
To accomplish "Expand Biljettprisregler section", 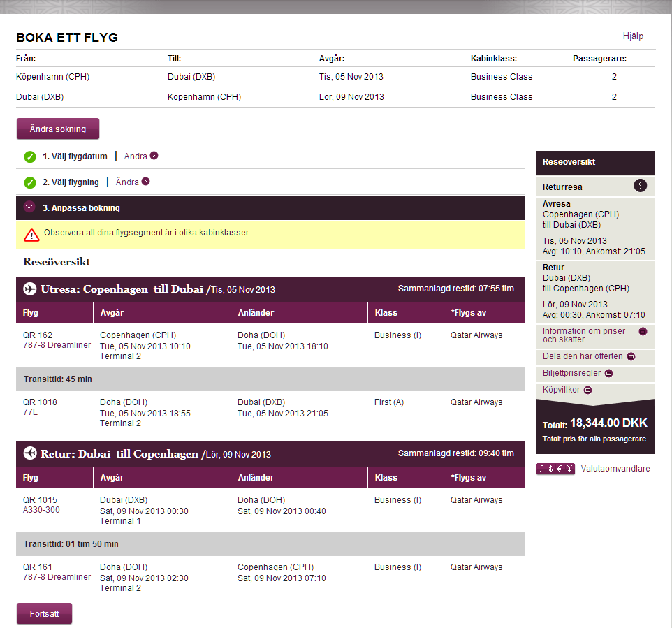I will pyautogui.click(x=608, y=373).
